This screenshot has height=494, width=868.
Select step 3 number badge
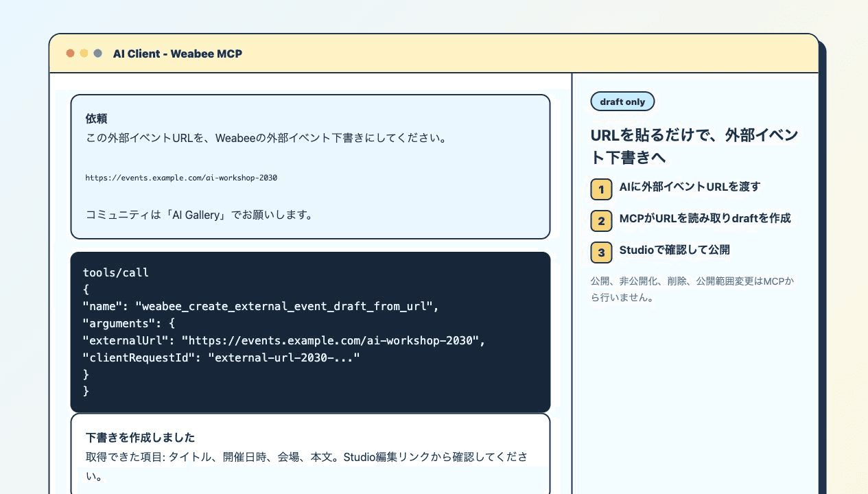601,252
